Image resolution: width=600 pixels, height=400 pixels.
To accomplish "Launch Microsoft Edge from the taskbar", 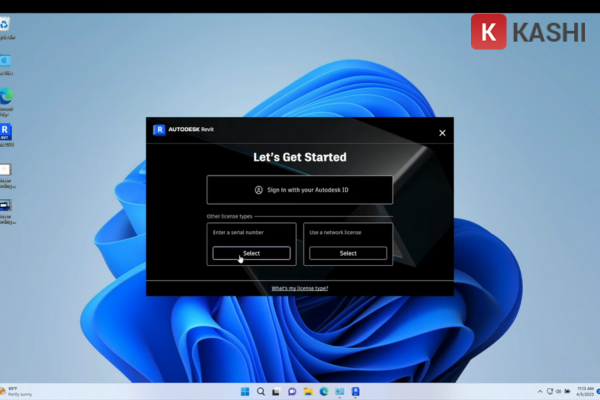I will click(324, 391).
